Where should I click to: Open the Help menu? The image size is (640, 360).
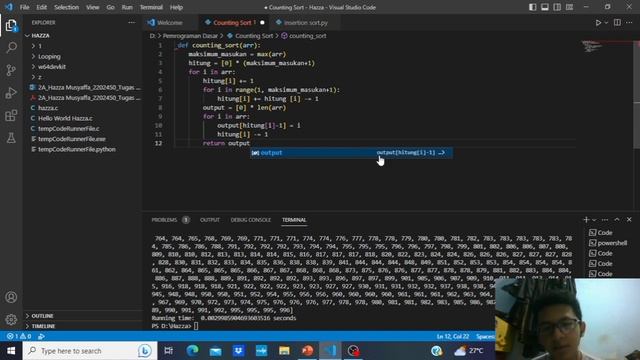pos(176,7)
